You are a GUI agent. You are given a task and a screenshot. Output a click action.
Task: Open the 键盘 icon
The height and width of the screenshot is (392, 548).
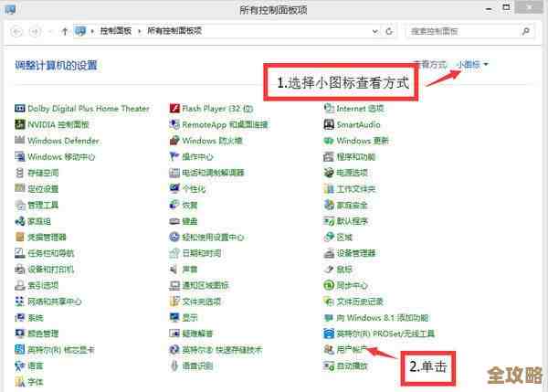click(x=174, y=221)
